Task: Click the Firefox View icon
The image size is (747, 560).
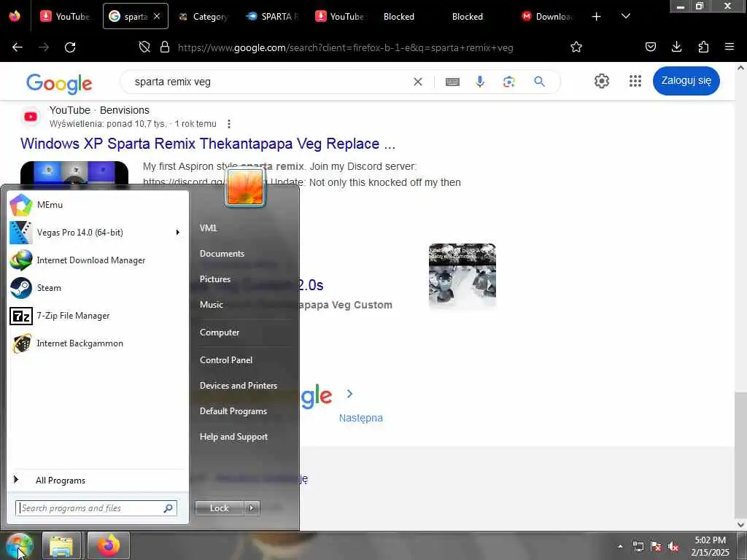Action: coord(15,17)
